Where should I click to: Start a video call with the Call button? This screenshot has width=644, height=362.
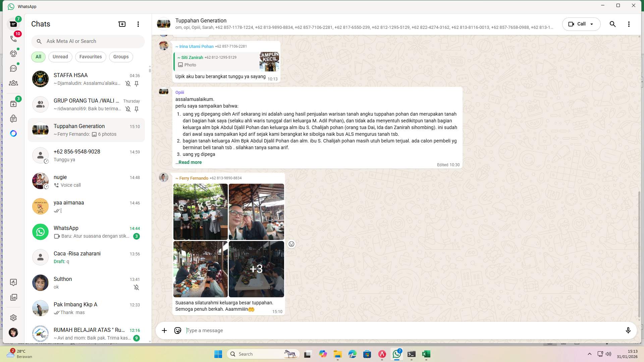coord(578,24)
